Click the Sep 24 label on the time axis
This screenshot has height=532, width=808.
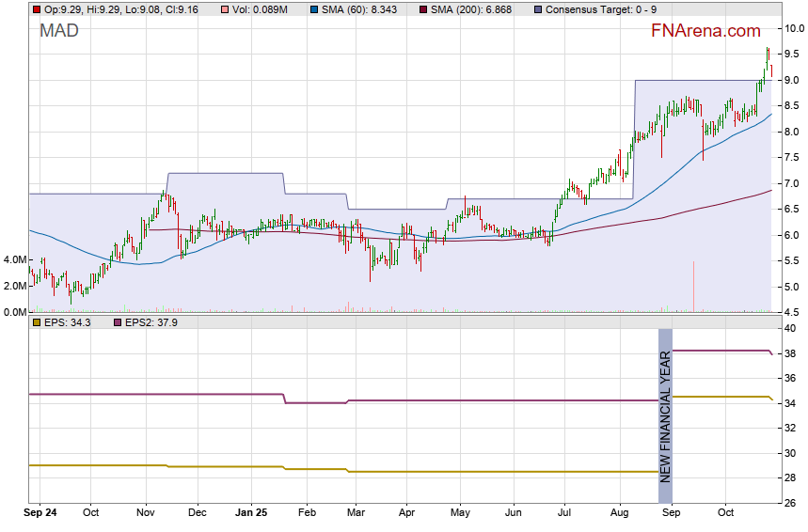tap(39, 513)
